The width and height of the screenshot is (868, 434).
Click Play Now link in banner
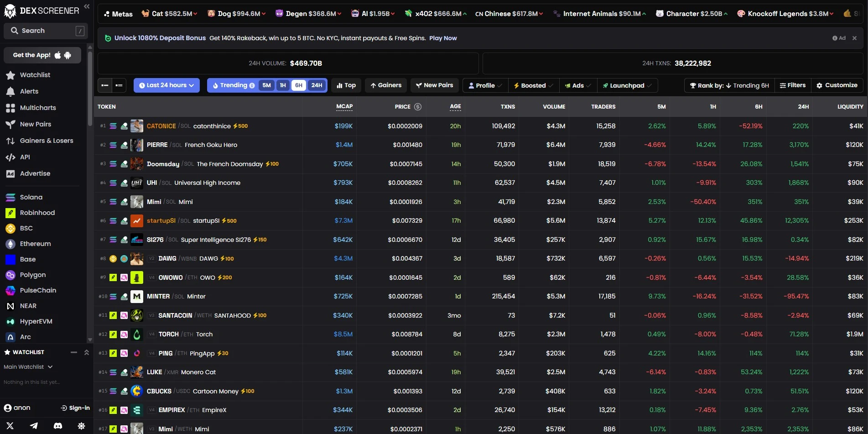coord(443,38)
